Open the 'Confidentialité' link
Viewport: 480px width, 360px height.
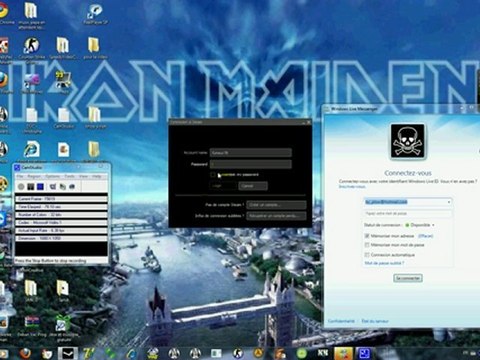click(x=341, y=321)
